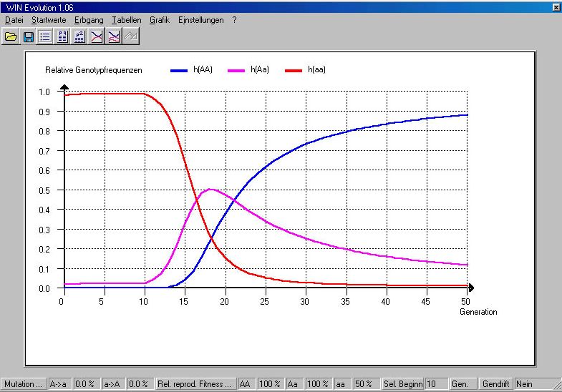Display the two-line allele graph icon
This screenshot has width=562, height=392.
[x=97, y=36]
